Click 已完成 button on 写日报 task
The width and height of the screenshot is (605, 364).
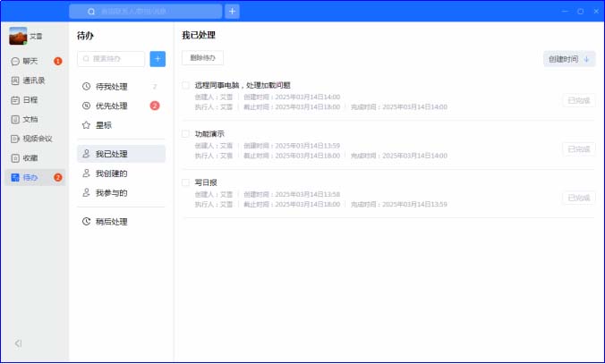pyautogui.click(x=579, y=198)
